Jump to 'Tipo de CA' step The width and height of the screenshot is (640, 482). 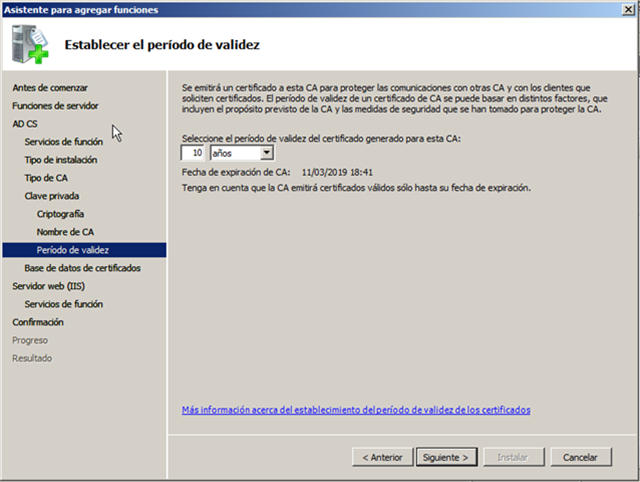pyautogui.click(x=46, y=178)
